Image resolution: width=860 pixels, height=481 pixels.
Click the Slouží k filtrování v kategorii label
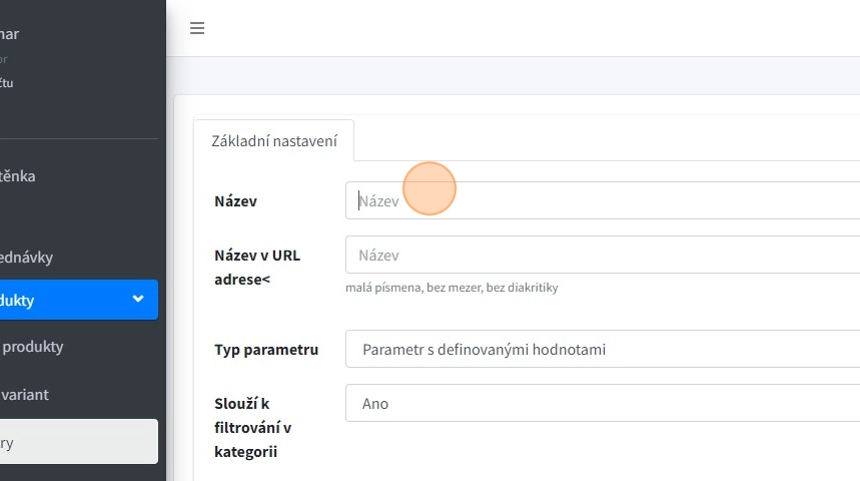point(252,428)
